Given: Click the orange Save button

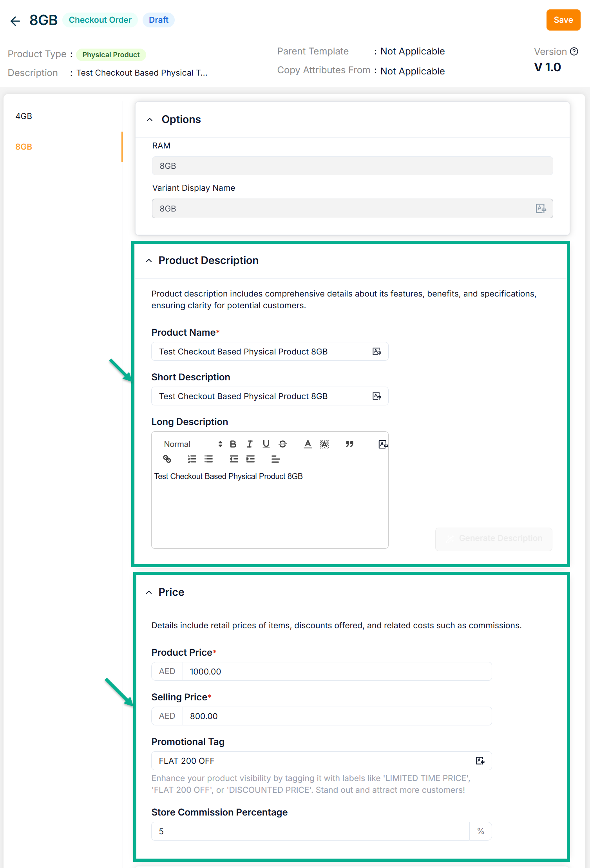Looking at the screenshot, I should (563, 20).
